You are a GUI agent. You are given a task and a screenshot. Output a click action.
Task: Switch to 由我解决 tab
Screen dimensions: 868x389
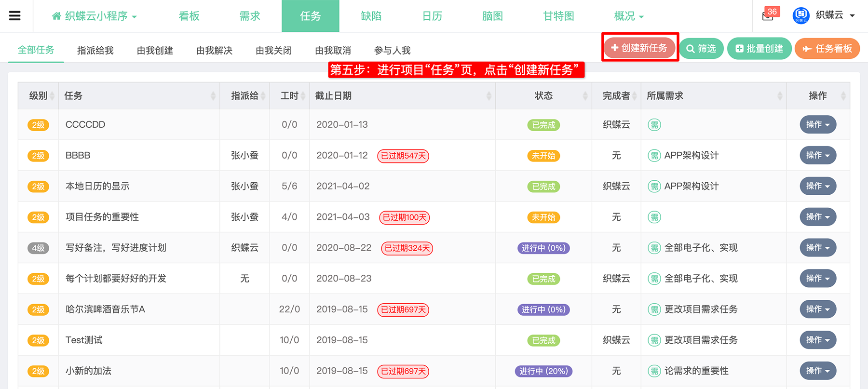(215, 51)
